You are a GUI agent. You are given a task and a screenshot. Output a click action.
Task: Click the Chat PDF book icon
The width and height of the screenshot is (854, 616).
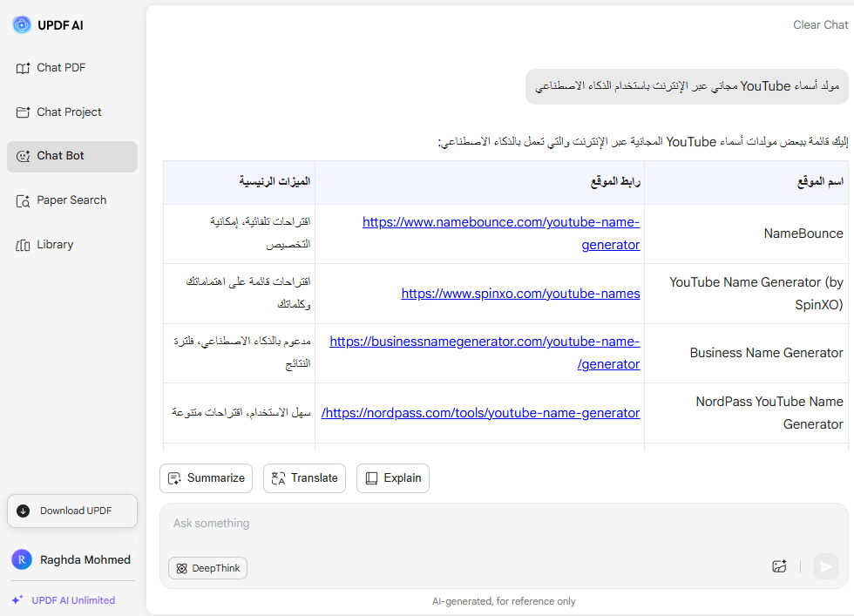point(23,68)
